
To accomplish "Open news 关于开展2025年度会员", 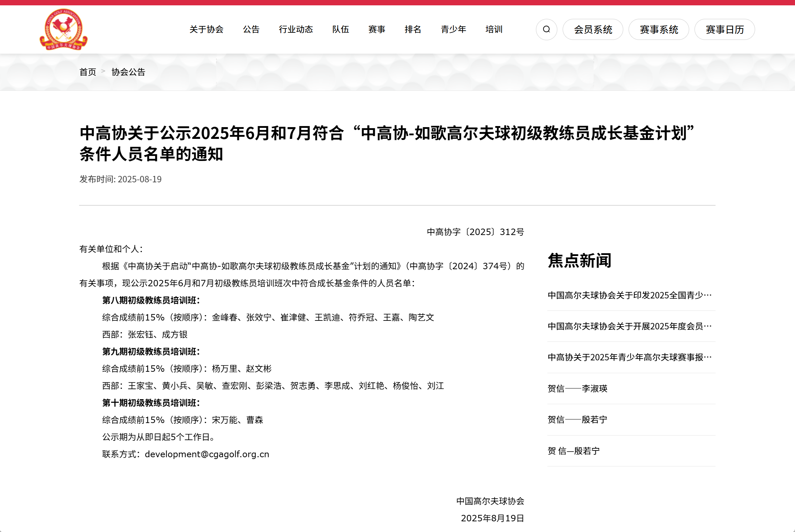I will click(x=629, y=326).
